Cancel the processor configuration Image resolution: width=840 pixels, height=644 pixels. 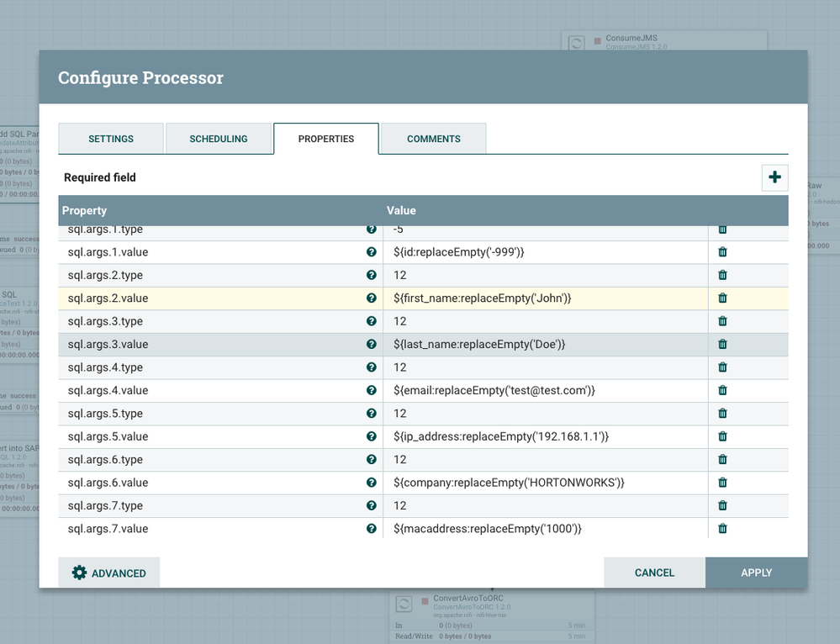(654, 573)
